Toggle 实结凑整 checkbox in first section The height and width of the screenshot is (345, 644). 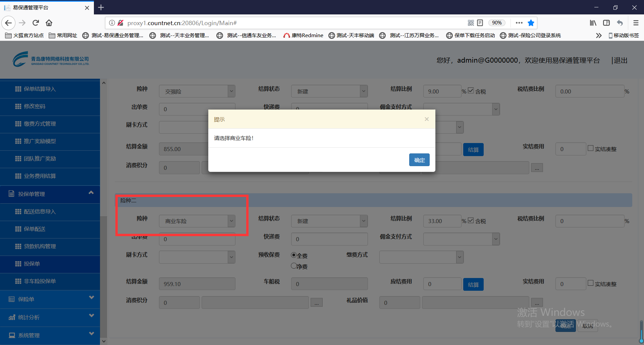coord(591,148)
